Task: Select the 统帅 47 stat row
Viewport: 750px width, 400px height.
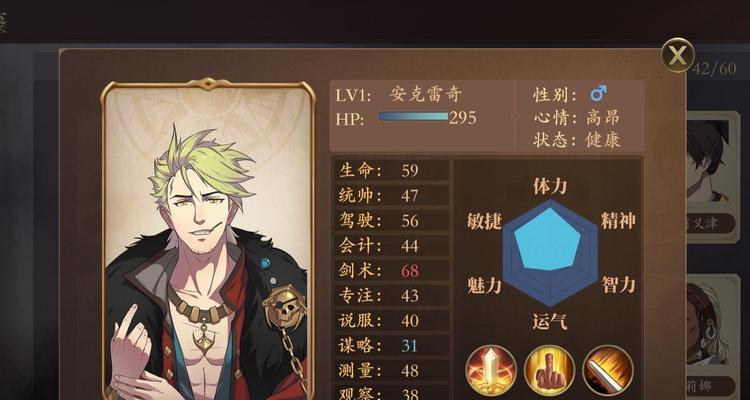Action: click(391, 195)
